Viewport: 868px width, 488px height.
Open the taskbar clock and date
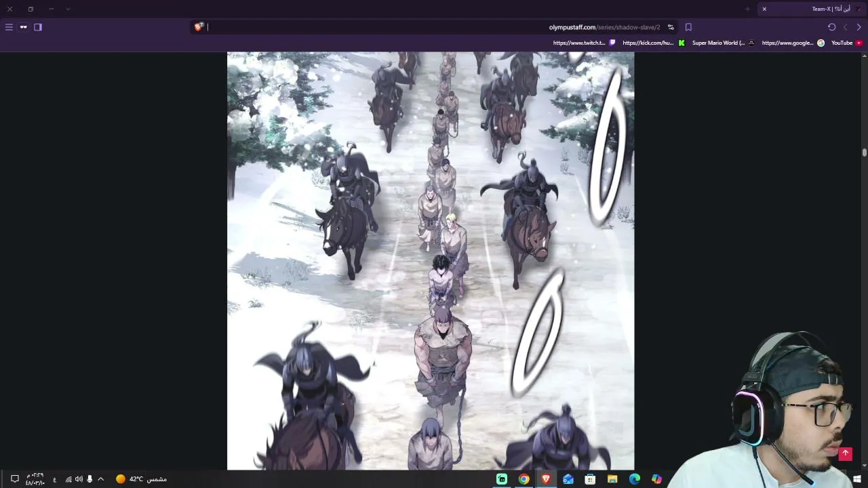coord(35,479)
